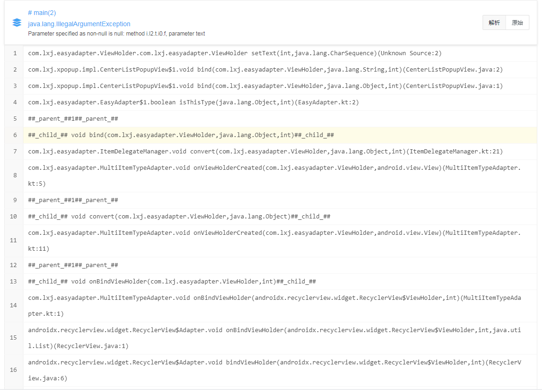This screenshot has height=392, width=542.
Task: Switch to the 原始 tab
Action: [x=517, y=22]
